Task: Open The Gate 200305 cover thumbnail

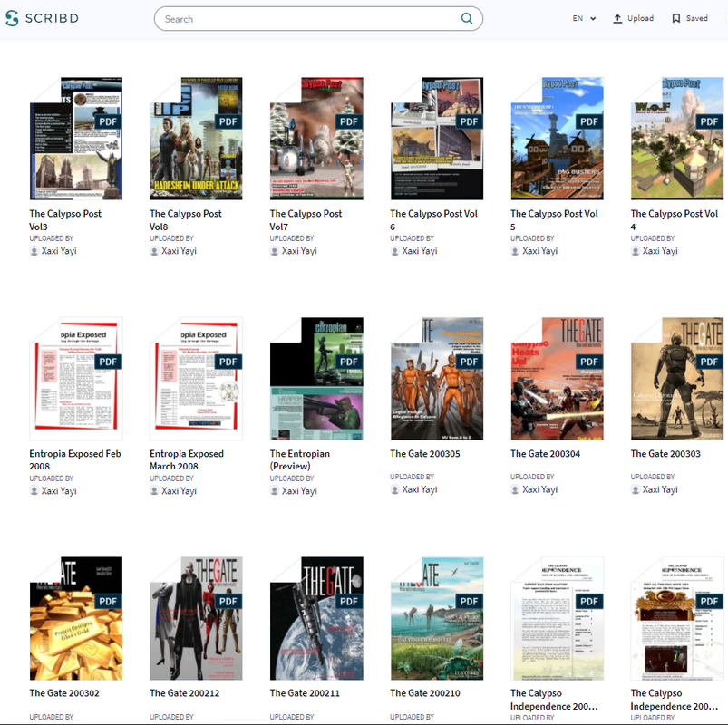Action: pyautogui.click(x=437, y=378)
